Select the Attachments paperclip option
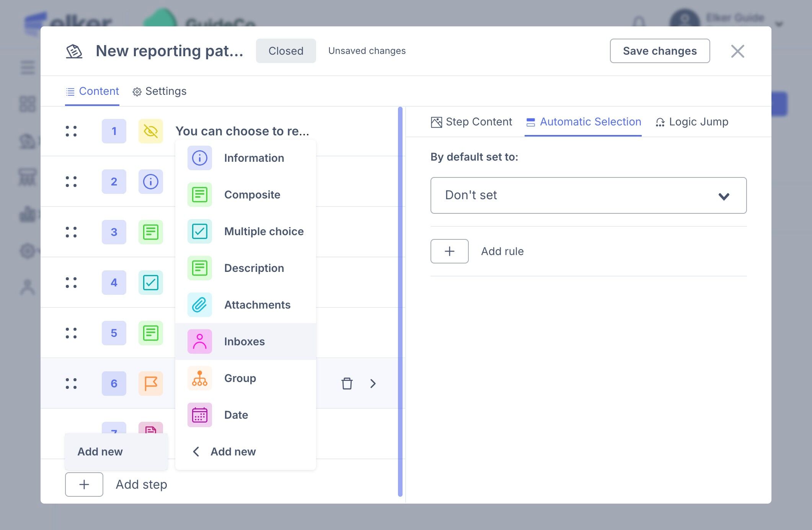Viewport: 812px width, 530px height. pyautogui.click(x=245, y=305)
